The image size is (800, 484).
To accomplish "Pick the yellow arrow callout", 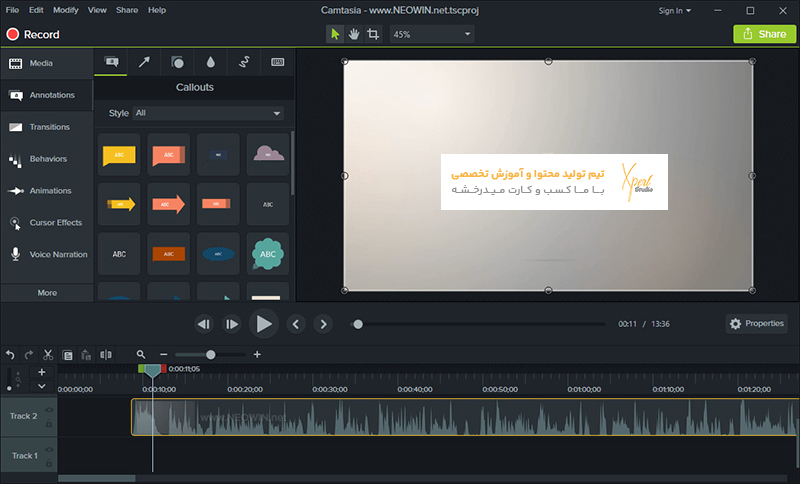I will [119, 204].
